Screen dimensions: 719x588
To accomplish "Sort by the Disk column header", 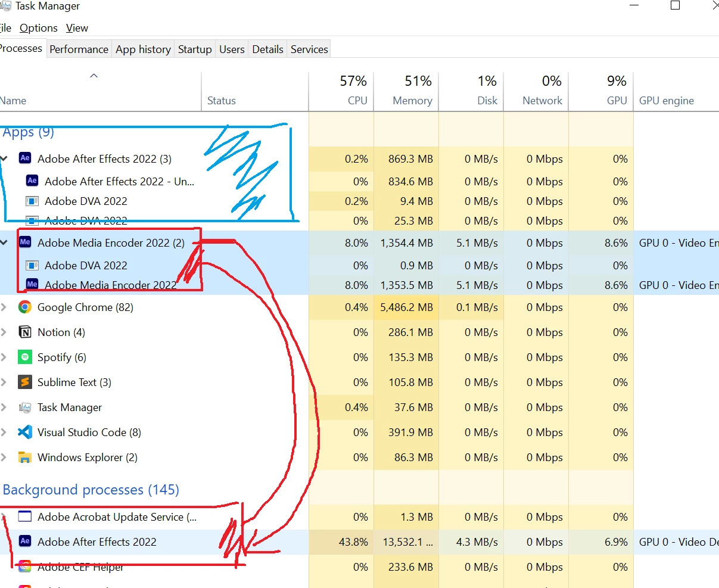I will click(471, 91).
